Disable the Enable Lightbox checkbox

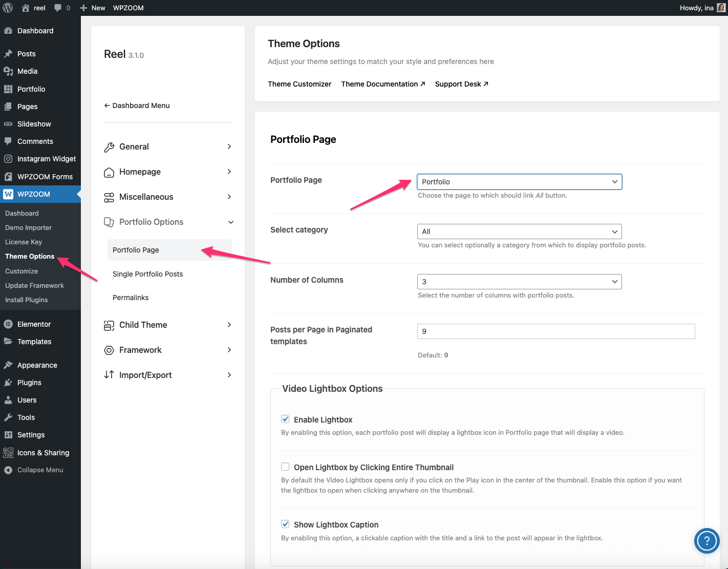[x=285, y=419]
